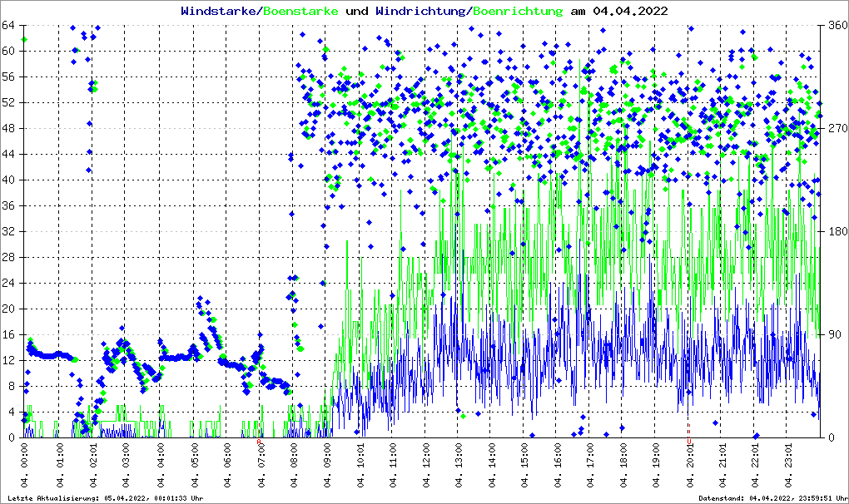Click the '90' right axis label
Image resolution: width=849 pixels, height=504 pixels.
[832, 334]
